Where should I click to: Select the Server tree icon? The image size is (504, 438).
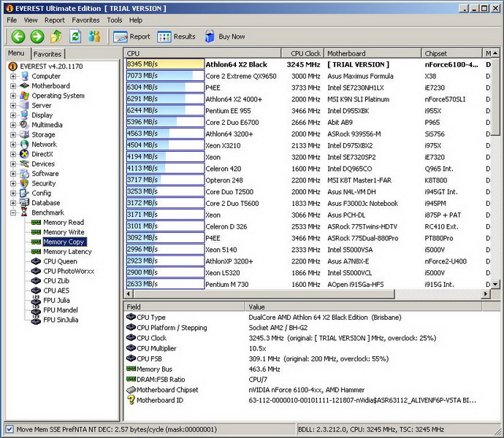tap(24, 105)
